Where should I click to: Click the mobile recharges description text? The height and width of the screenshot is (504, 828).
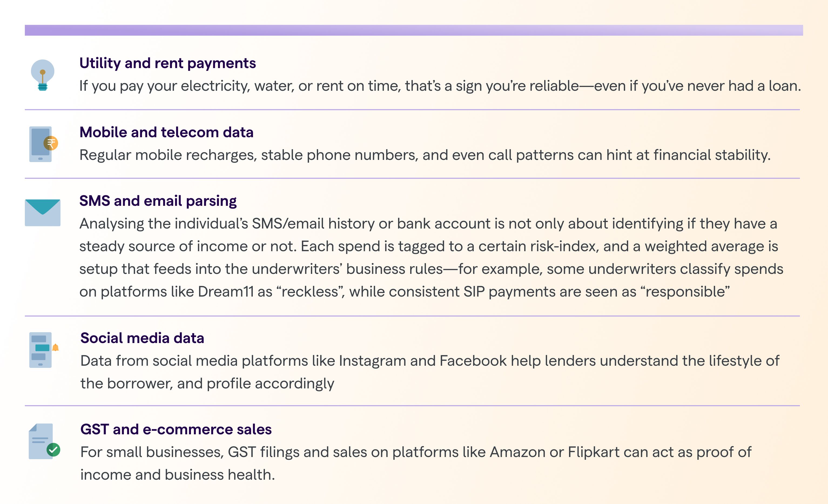point(425,155)
